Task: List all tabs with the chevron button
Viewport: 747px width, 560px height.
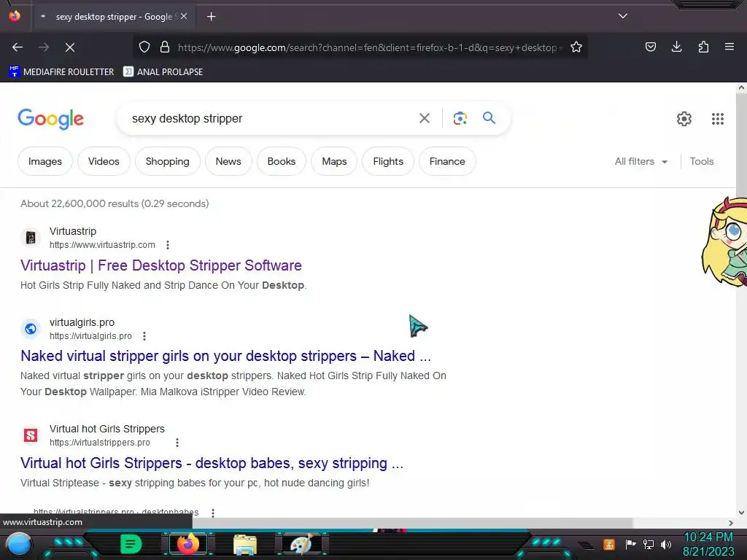Action: pos(623,16)
